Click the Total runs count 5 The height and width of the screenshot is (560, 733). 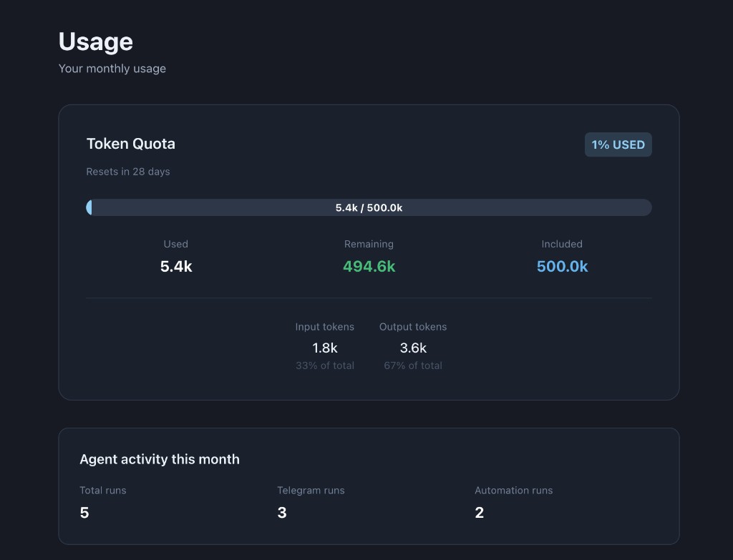click(84, 512)
